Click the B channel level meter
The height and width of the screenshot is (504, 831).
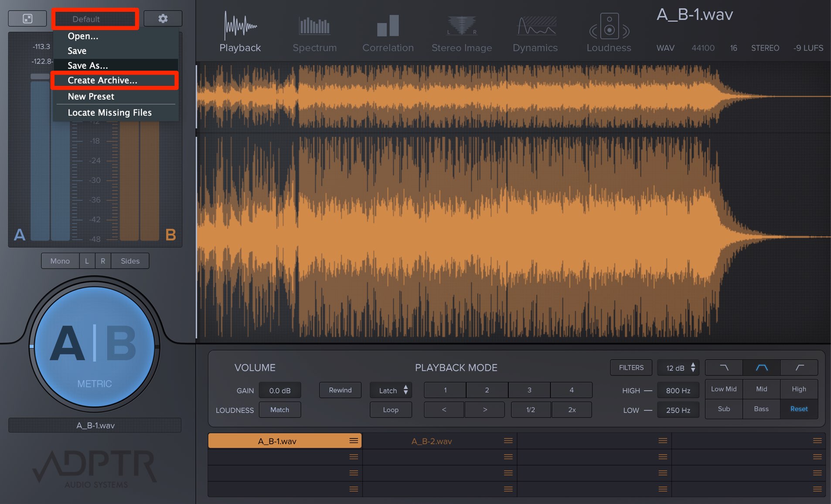tap(140, 181)
